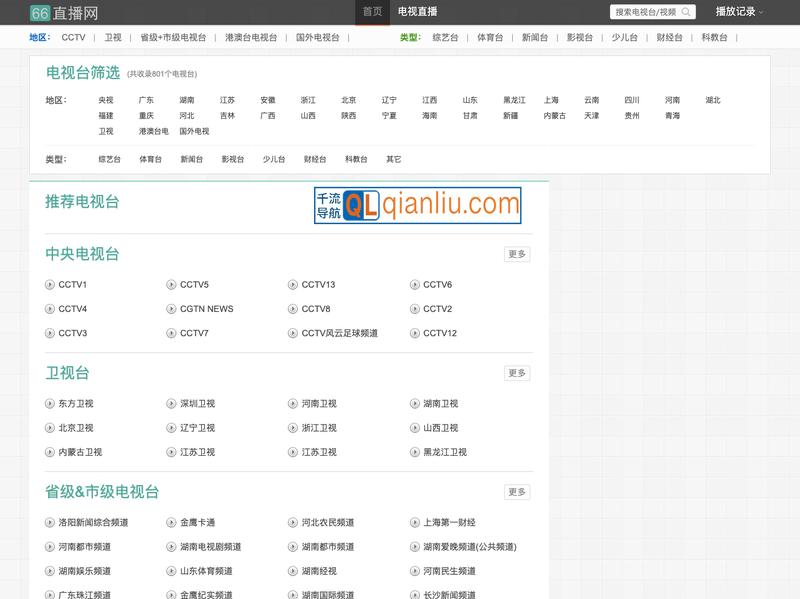Play CGTN NEWS via its play icon

(170, 309)
